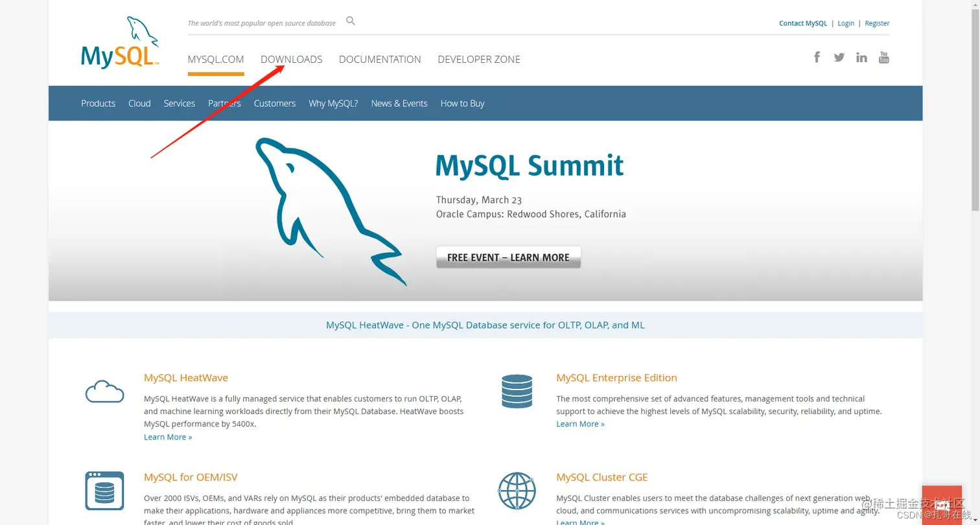Open the Products menu
Screen dimensions: 980x525
click(98, 103)
